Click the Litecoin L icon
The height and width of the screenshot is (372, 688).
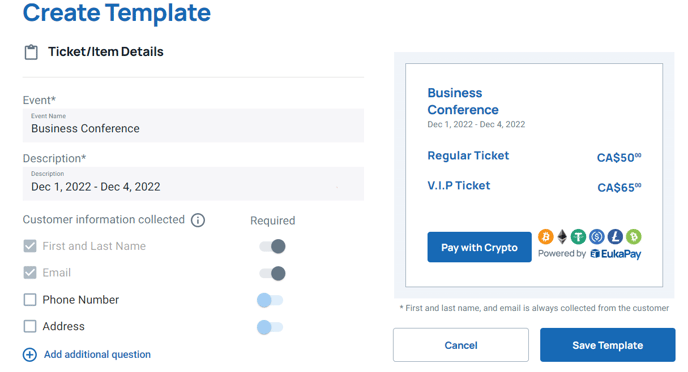[615, 237]
